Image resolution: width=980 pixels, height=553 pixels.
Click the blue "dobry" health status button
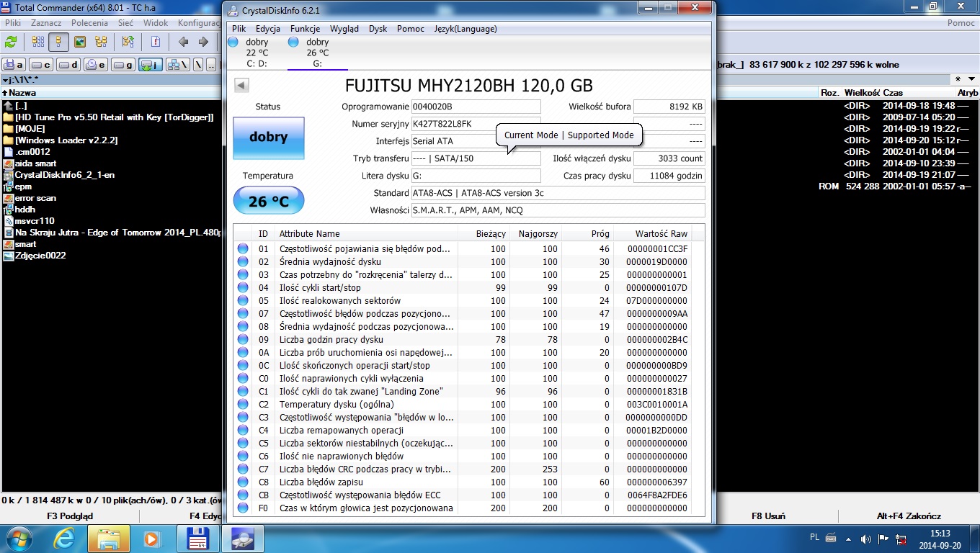pyautogui.click(x=269, y=138)
